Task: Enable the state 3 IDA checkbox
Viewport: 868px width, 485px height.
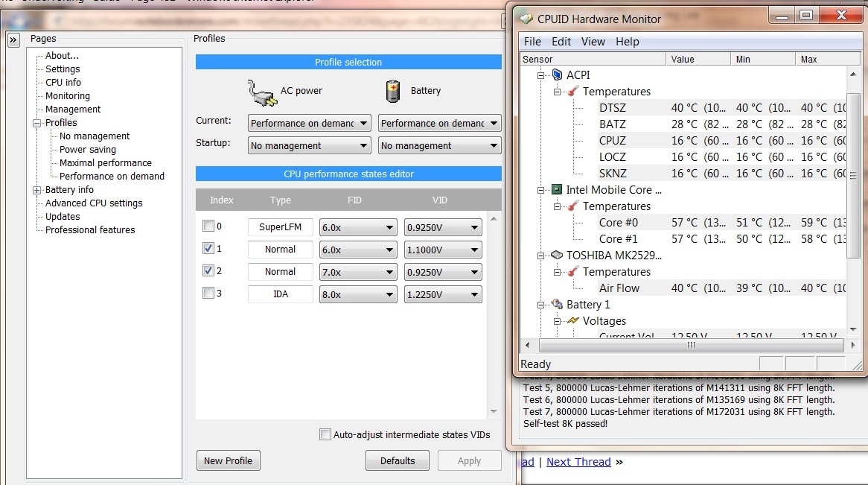Action: click(208, 293)
